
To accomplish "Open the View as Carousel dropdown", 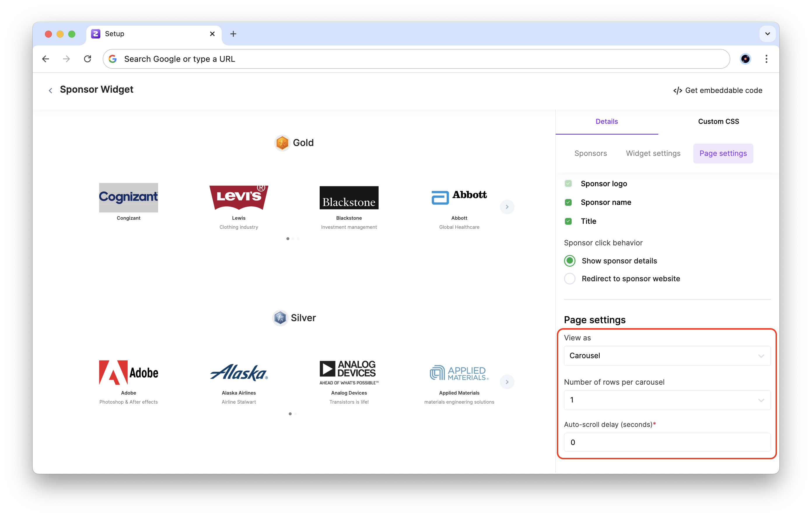I will pyautogui.click(x=667, y=356).
